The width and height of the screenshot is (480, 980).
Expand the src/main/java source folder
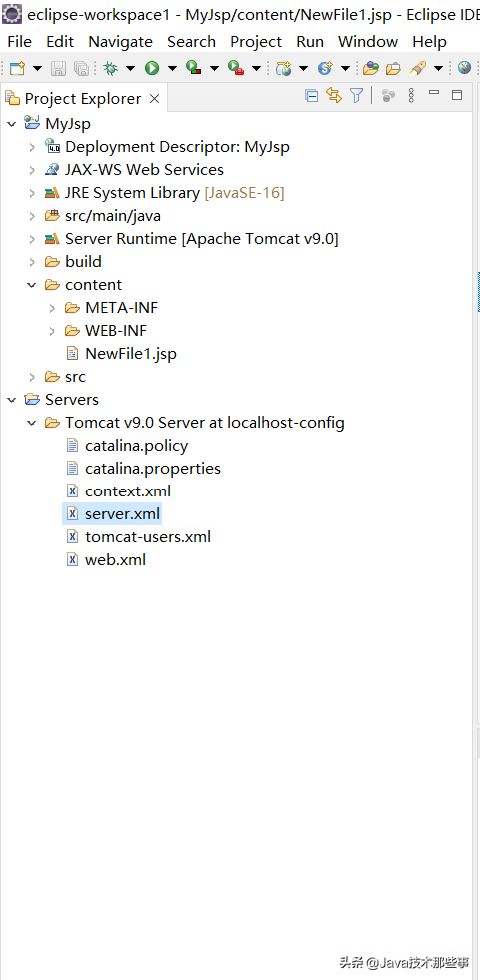pos(32,216)
